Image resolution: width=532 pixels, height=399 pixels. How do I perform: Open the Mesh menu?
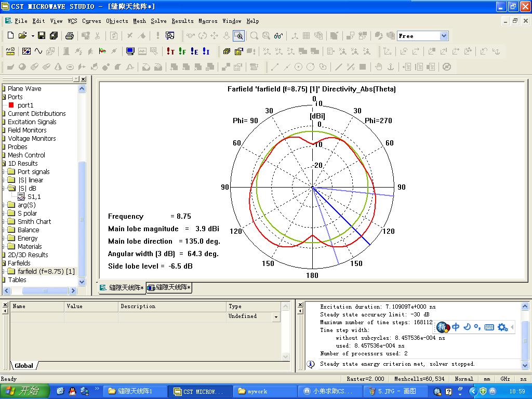139,21
